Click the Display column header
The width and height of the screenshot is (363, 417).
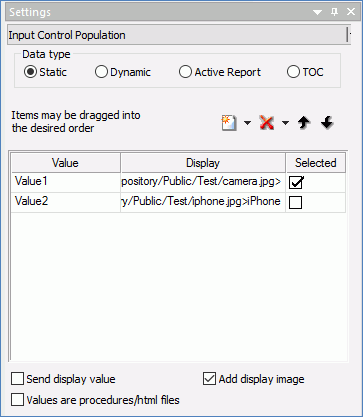tap(203, 163)
